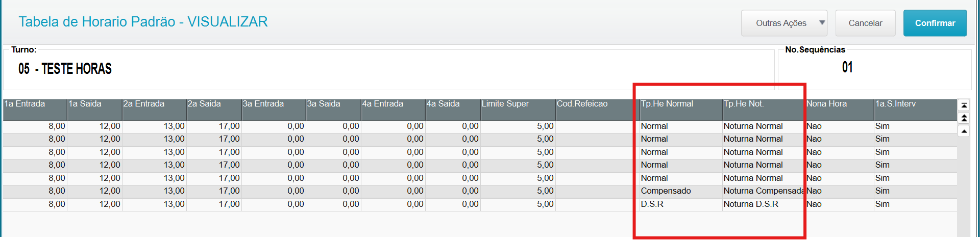The height and width of the screenshot is (240, 980).
Task: Open the Outras Ações dropdown arrow
Action: coord(822,23)
